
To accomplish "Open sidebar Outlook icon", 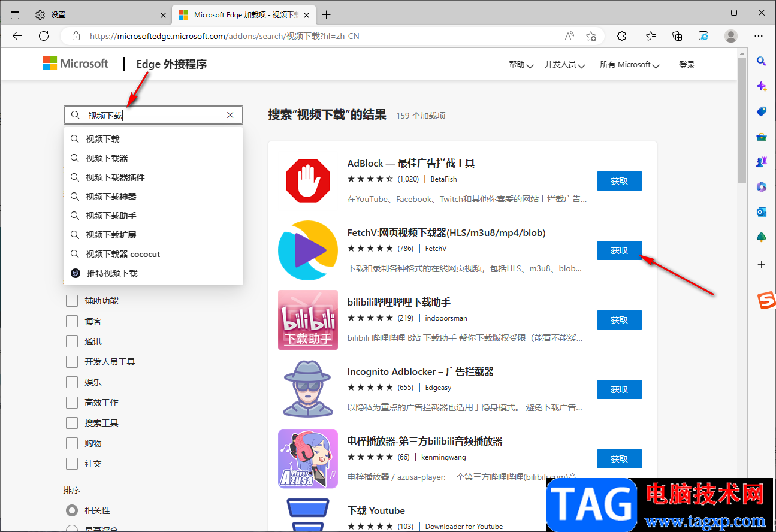I will 762,212.
